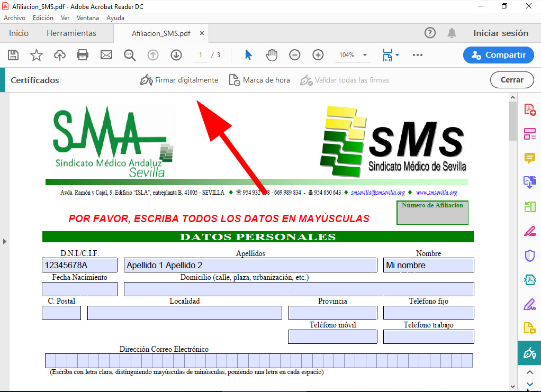
Task: Print the document with the printer icon
Action: click(x=83, y=55)
